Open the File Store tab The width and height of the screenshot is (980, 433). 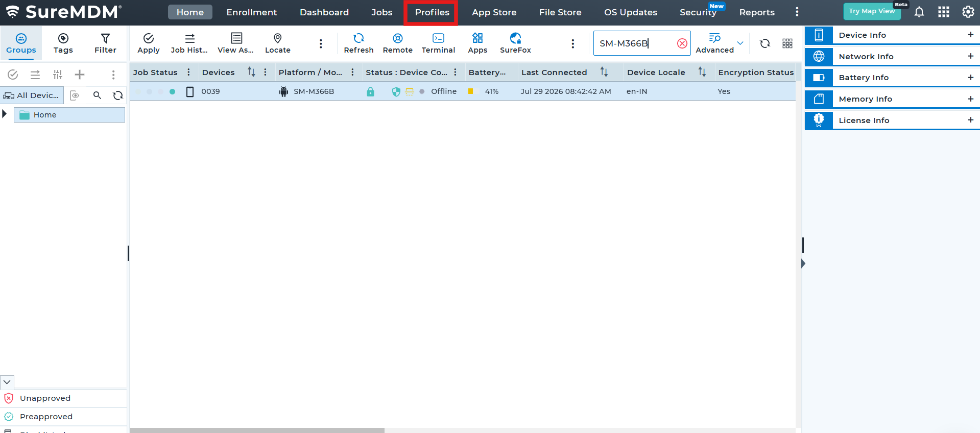(x=560, y=12)
